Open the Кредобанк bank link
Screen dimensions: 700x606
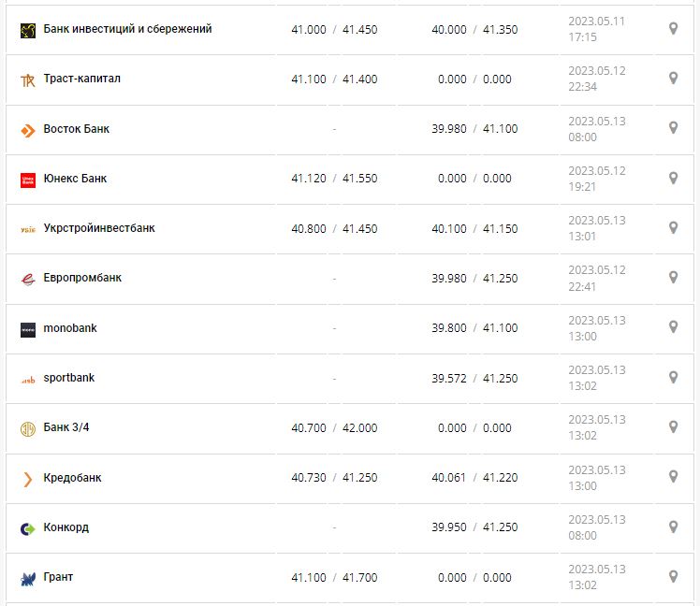pyautogui.click(x=72, y=478)
